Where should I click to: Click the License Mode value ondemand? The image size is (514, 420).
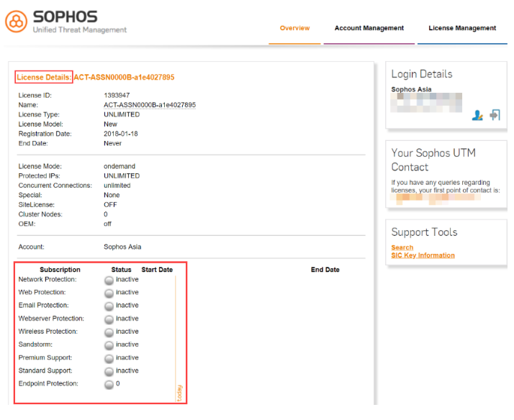(120, 166)
